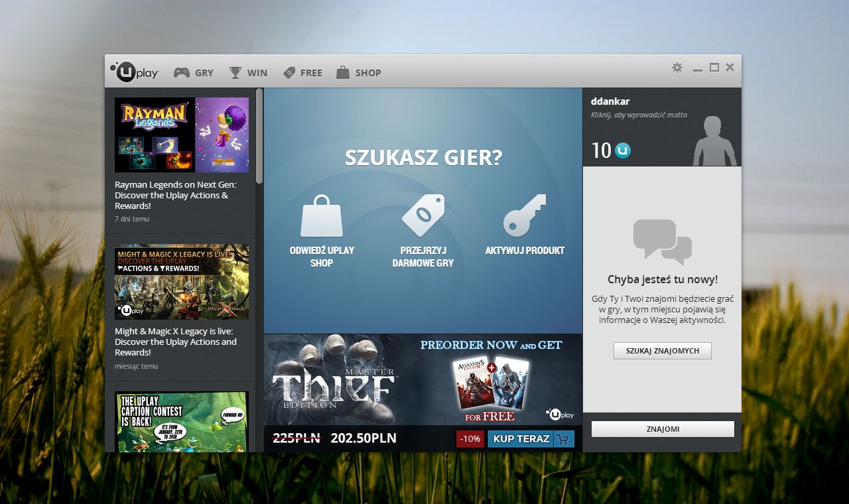Go to the SHOP tab
Screen dimensions: 849x504
click(x=359, y=73)
